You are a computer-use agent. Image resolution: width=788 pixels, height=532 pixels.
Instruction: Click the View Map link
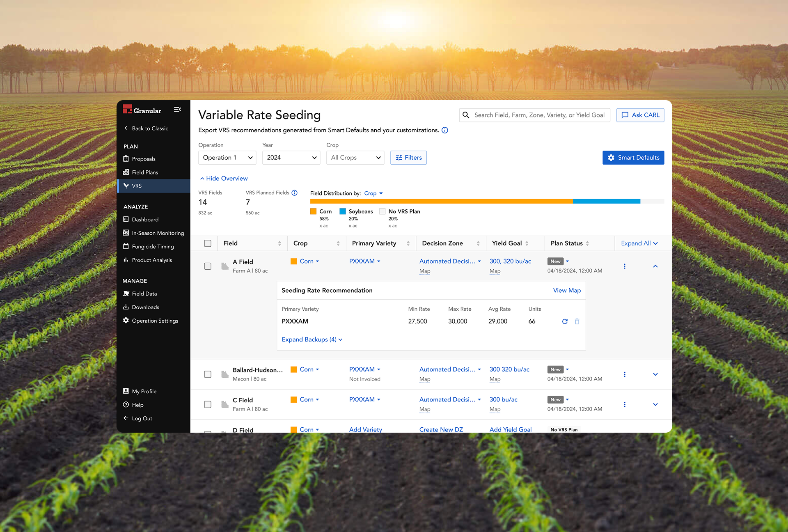567,290
